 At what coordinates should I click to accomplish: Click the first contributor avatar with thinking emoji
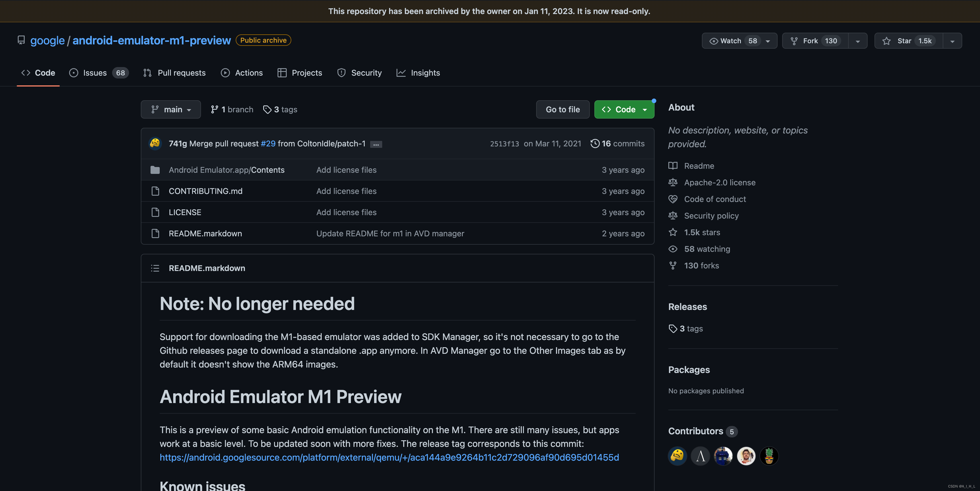tap(678, 456)
